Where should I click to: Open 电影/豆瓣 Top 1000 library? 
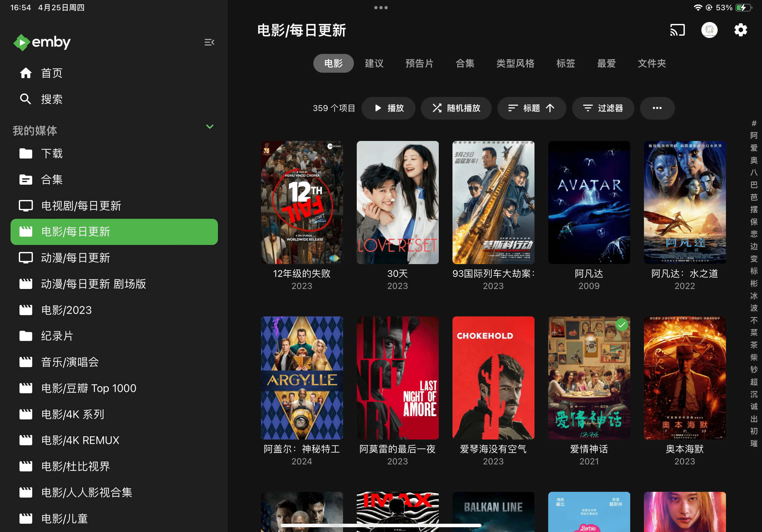click(114, 388)
